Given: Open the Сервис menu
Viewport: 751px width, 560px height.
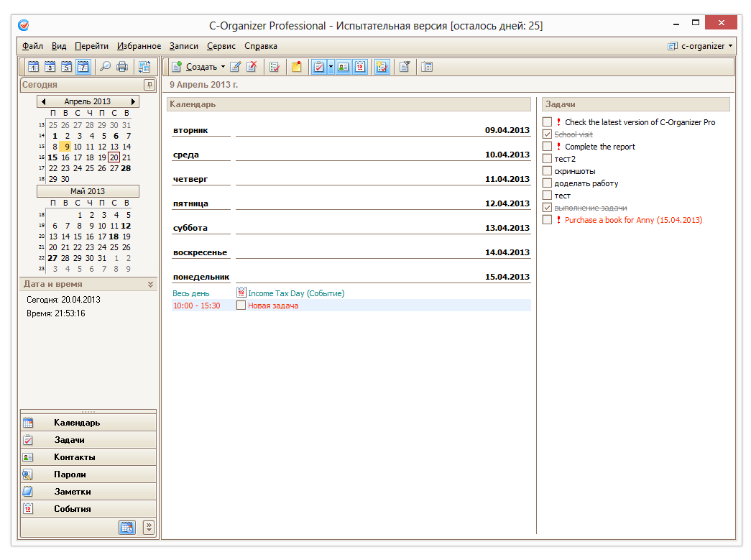Looking at the screenshot, I should (221, 46).
